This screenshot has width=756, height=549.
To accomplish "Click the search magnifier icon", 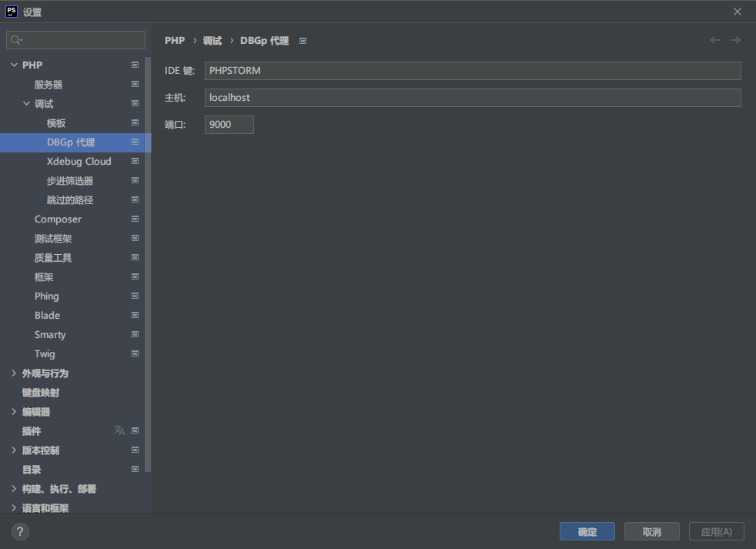I will pos(16,40).
